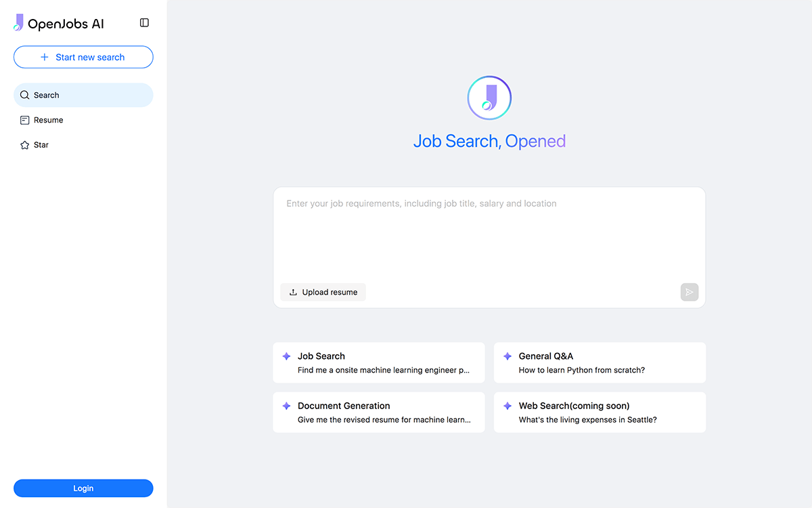Image resolution: width=812 pixels, height=508 pixels.
Task: Click the plus icon on Start new search
Action: click(43, 57)
